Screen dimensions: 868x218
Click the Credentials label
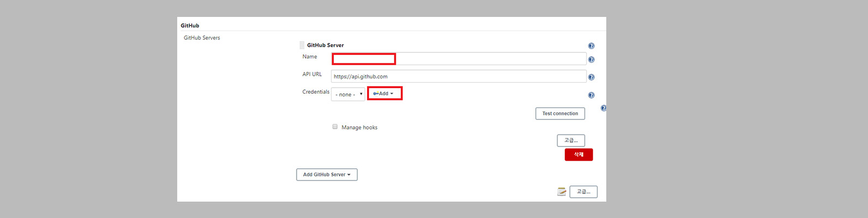tap(316, 92)
